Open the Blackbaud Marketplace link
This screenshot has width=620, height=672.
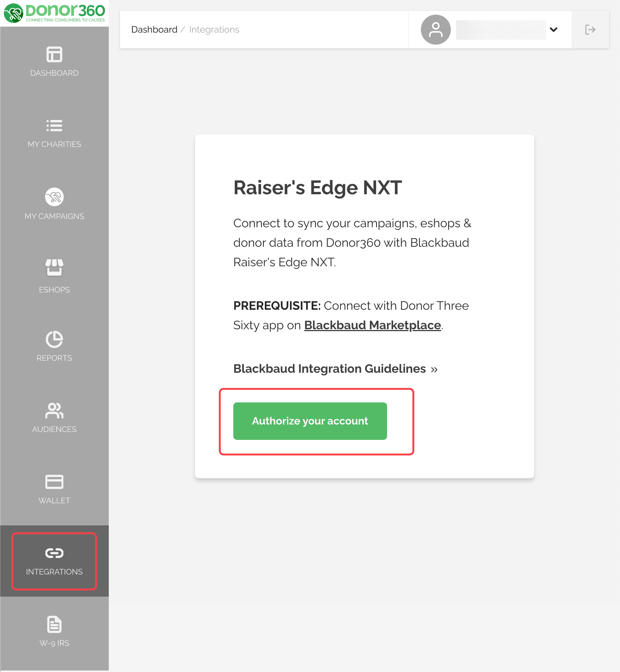click(372, 325)
